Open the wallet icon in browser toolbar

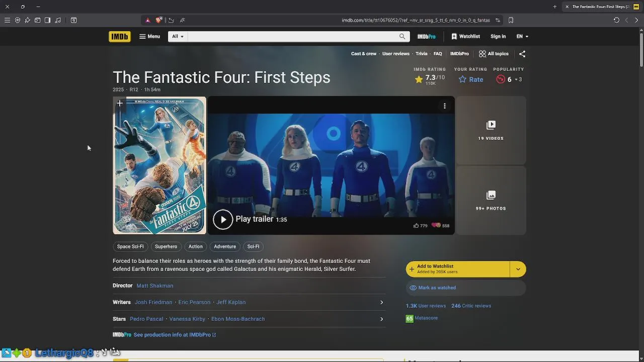pos(37,20)
